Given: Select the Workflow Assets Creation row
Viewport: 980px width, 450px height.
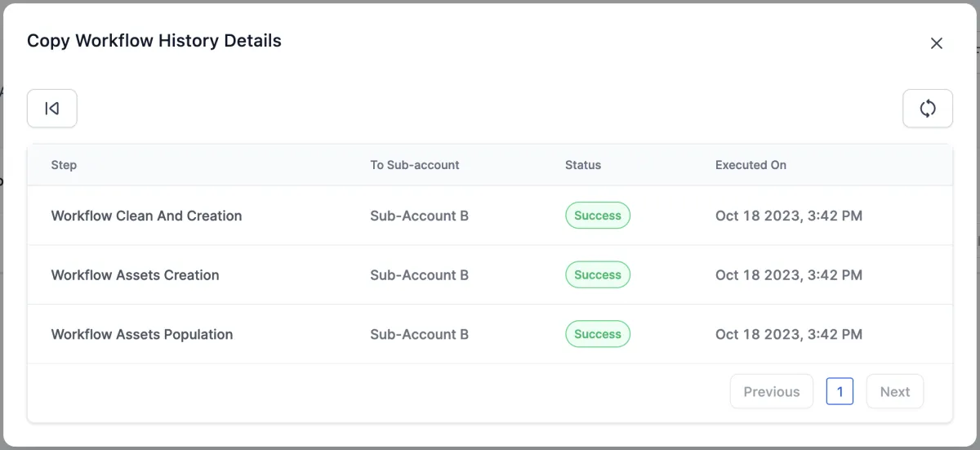Looking at the screenshot, I should point(135,275).
